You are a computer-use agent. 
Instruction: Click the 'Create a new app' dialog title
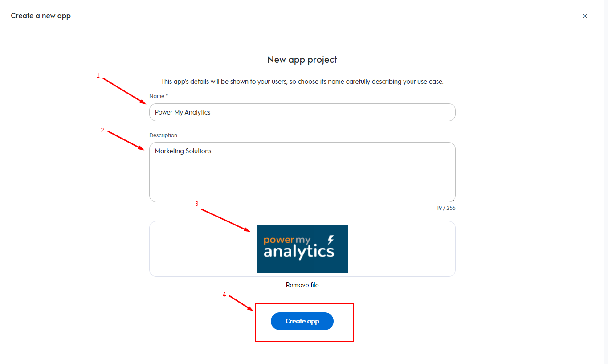pyautogui.click(x=41, y=16)
